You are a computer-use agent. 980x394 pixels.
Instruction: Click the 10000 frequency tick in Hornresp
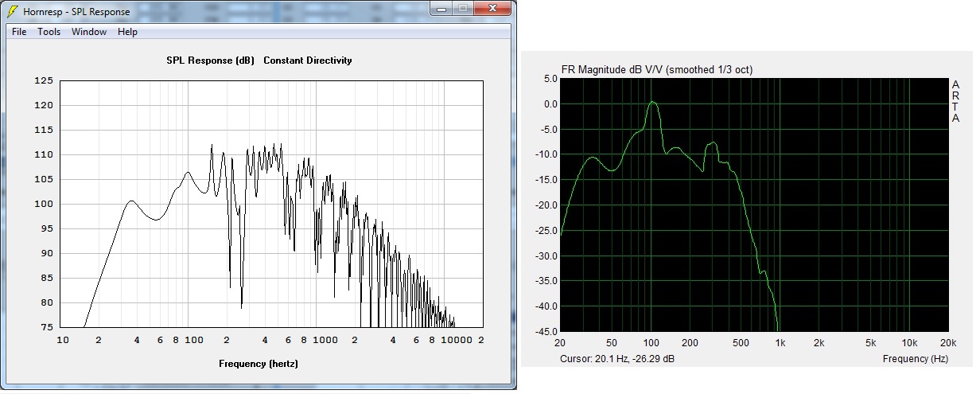(456, 340)
